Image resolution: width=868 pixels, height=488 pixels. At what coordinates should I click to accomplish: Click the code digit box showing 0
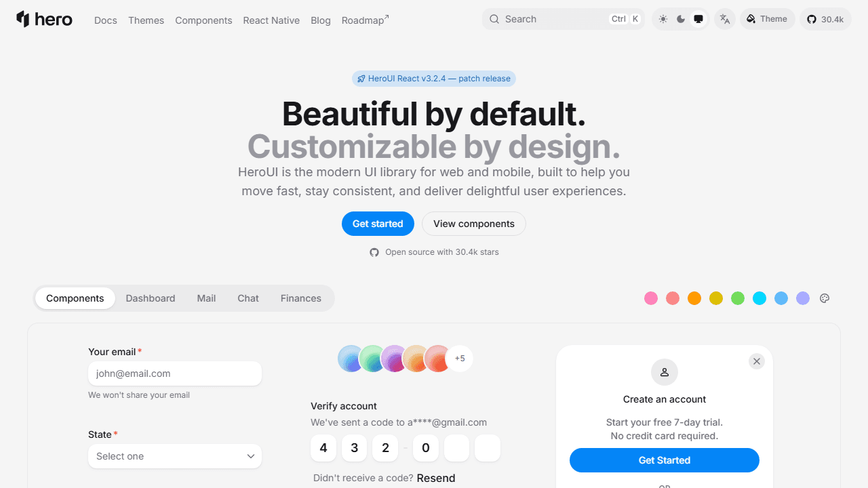click(426, 448)
